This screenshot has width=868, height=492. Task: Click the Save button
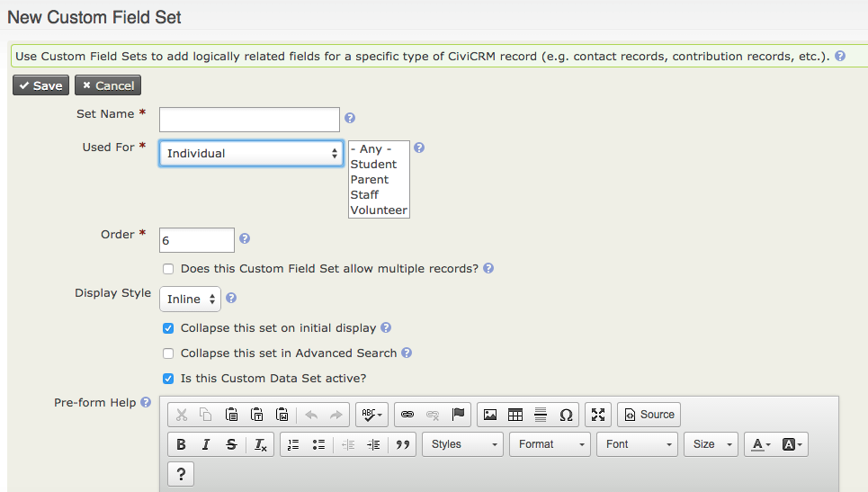tap(40, 85)
